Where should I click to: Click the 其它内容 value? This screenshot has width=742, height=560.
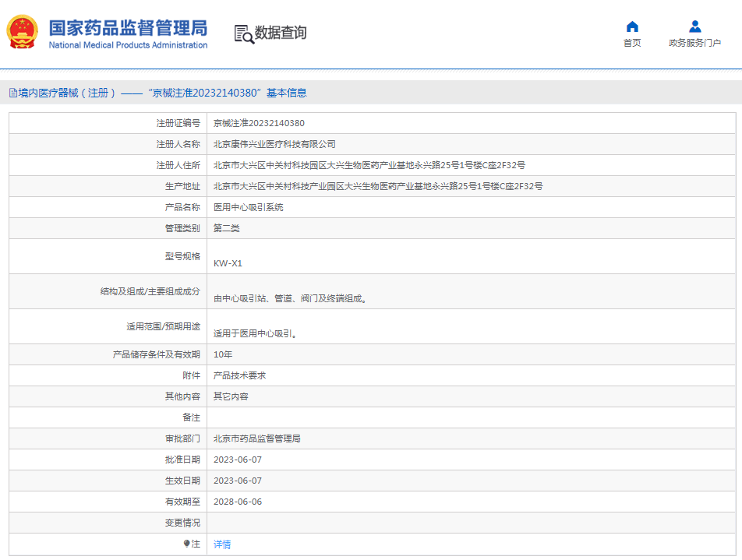coord(231,396)
